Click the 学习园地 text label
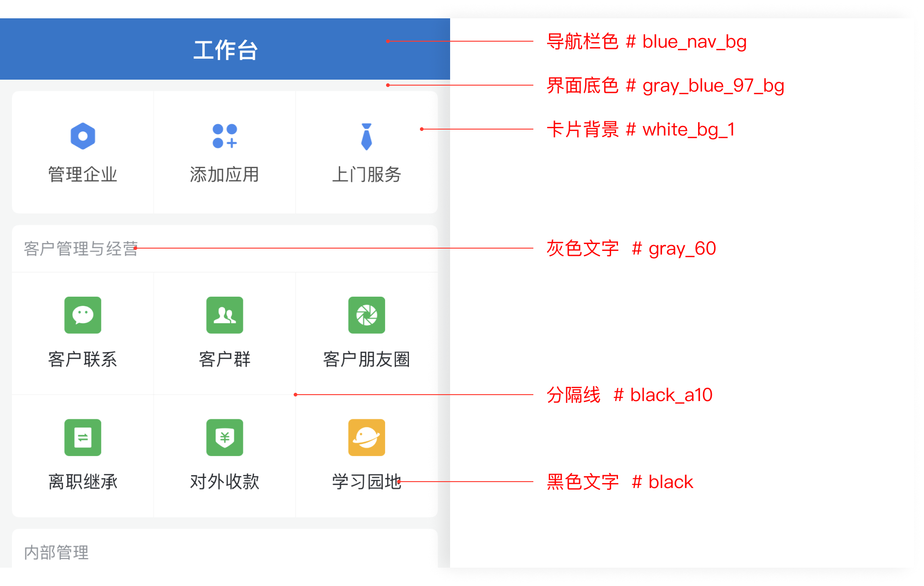924x586 pixels. point(366,482)
